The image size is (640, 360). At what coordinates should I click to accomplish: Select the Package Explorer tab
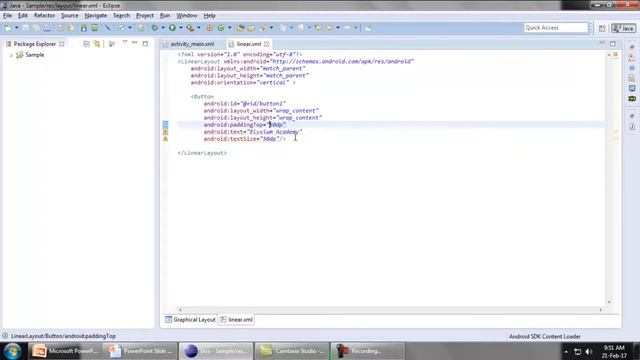point(34,44)
